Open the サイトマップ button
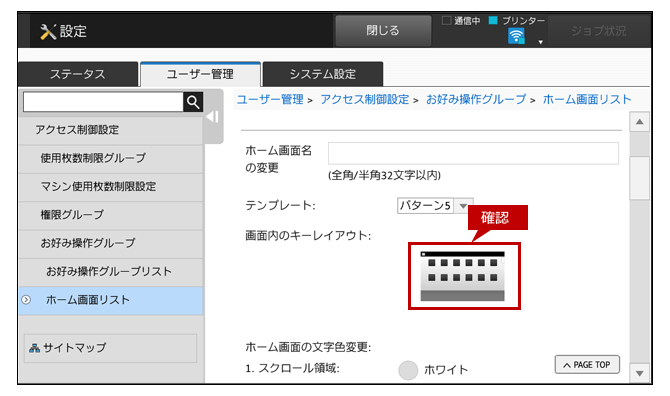670x396 pixels. coord(110,348)
